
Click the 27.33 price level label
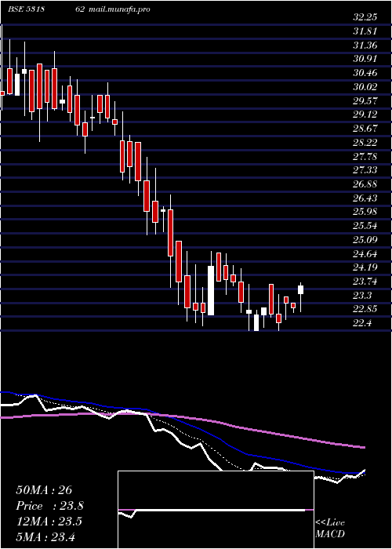(x=365, y=170)
